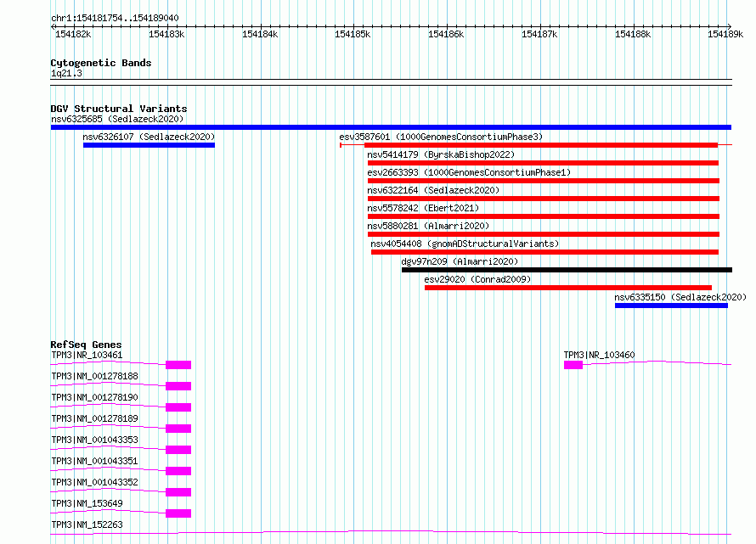Open the TPM3|NM_152263 transcript label
The width and height of the screenshot is (756, 544).
click(87, 524)
